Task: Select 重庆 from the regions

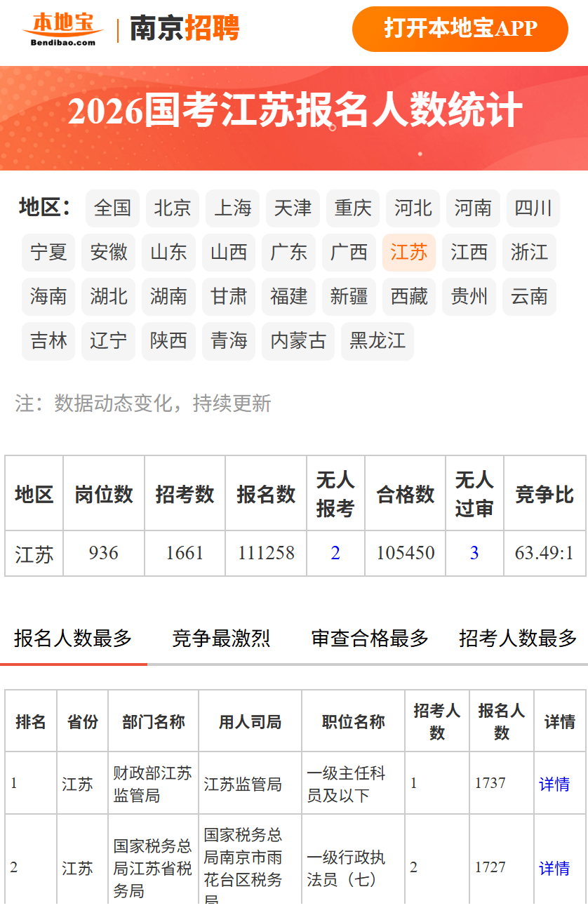Action: tap(353, 208)
